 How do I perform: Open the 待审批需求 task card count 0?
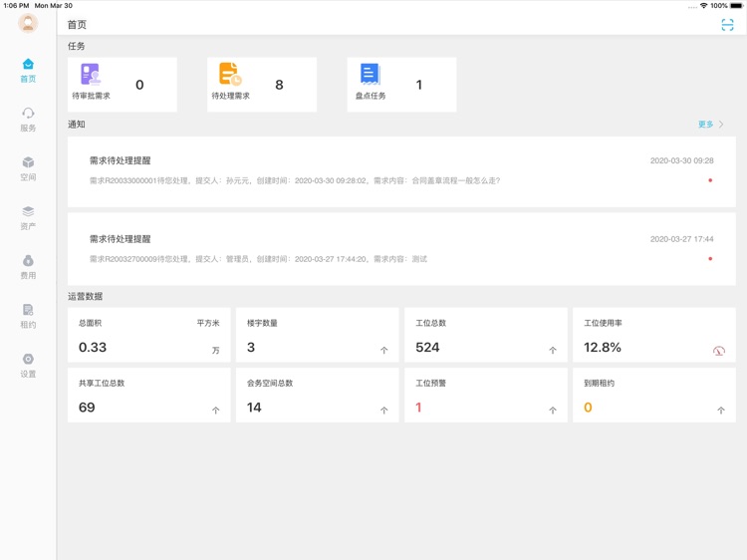(123, 85)
